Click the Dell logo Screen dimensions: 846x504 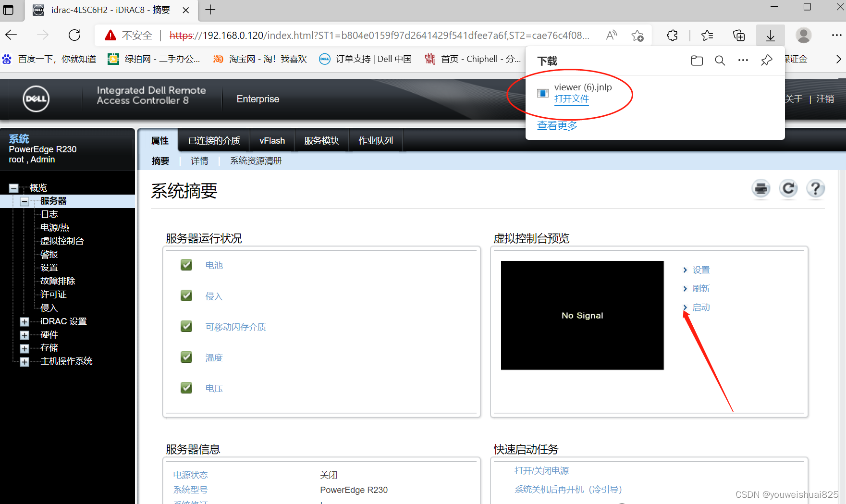[36, 99]
